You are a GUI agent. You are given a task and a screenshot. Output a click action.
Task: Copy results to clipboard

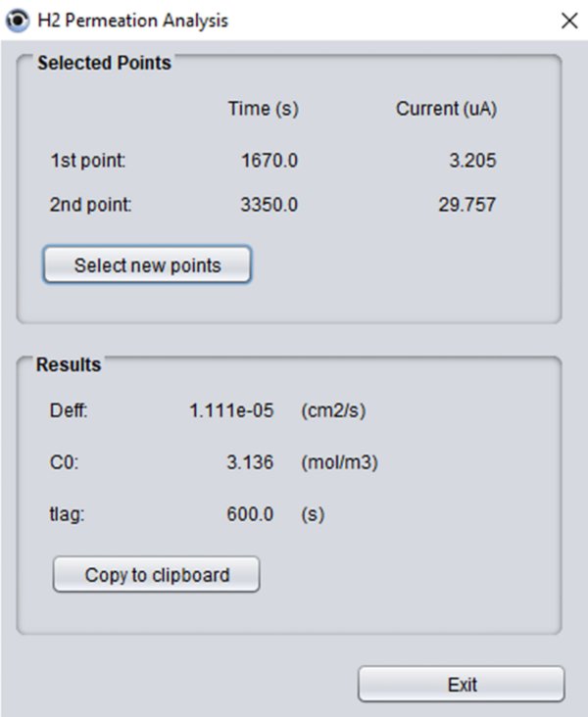click(156, 575)
